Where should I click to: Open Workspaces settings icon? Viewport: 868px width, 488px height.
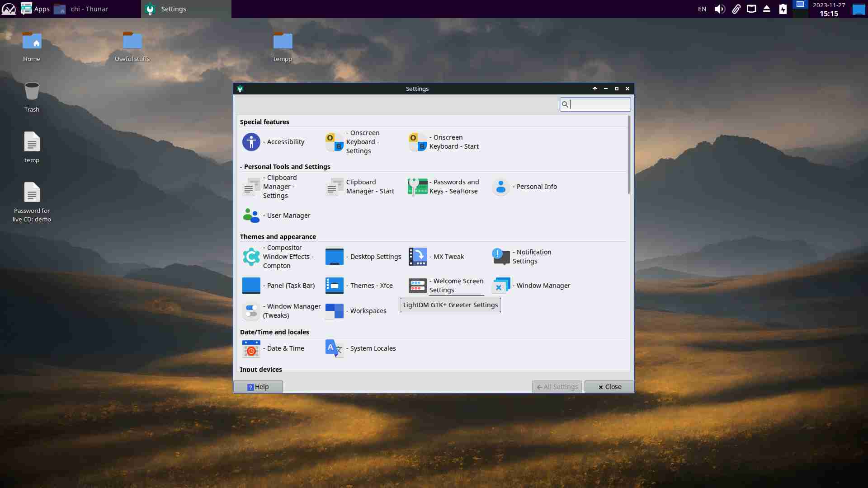coord(335,311)
